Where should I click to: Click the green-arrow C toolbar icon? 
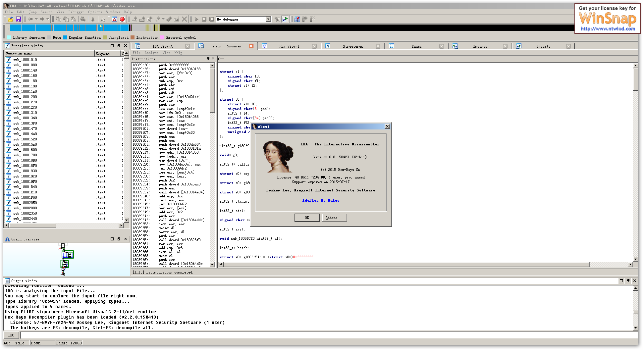[285, 19]
